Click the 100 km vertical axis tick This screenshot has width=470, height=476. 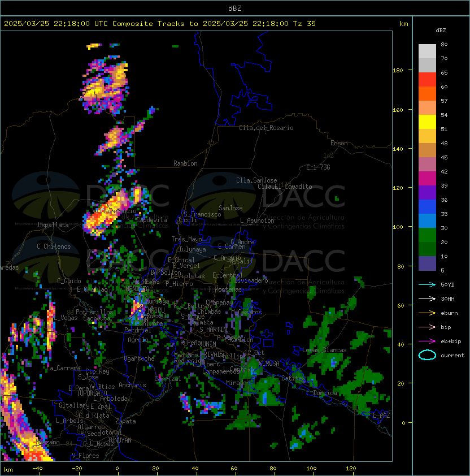coord(398,227)
